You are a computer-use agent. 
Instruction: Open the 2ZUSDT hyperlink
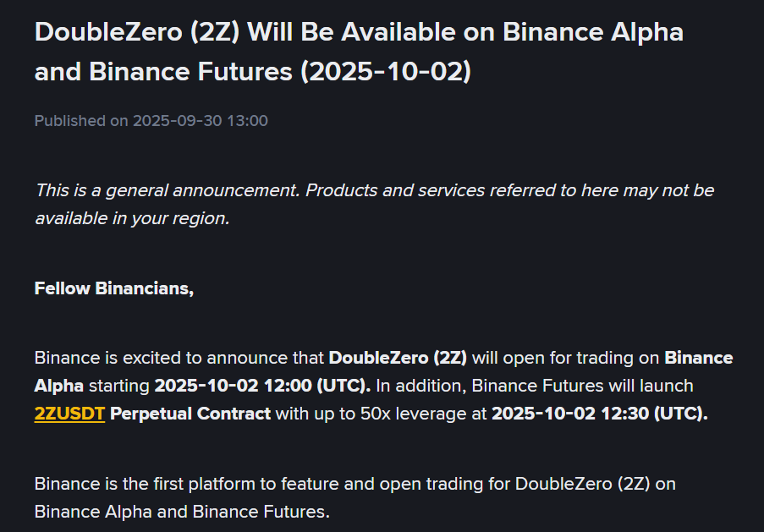[69, 414]
